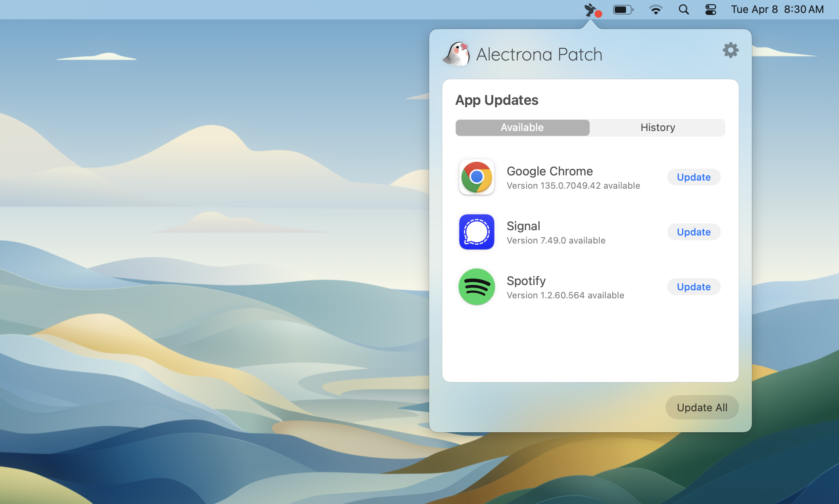Click the Alectrona Patch bird logo
Viewport: 839px width, 504px height.
pyautogui.click(x=456, y=54)
